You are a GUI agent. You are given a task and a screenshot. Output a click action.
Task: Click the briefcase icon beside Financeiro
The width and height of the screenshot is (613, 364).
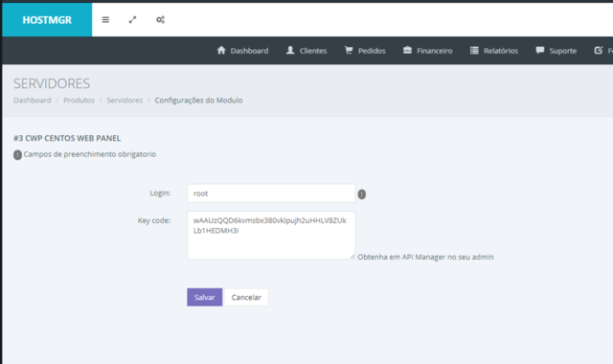point(407,50)
